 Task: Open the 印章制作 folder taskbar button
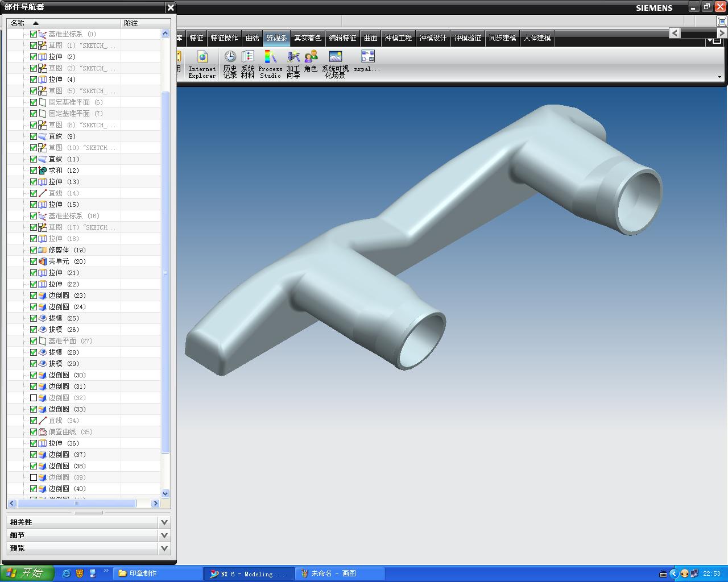(x=158, y=573)
